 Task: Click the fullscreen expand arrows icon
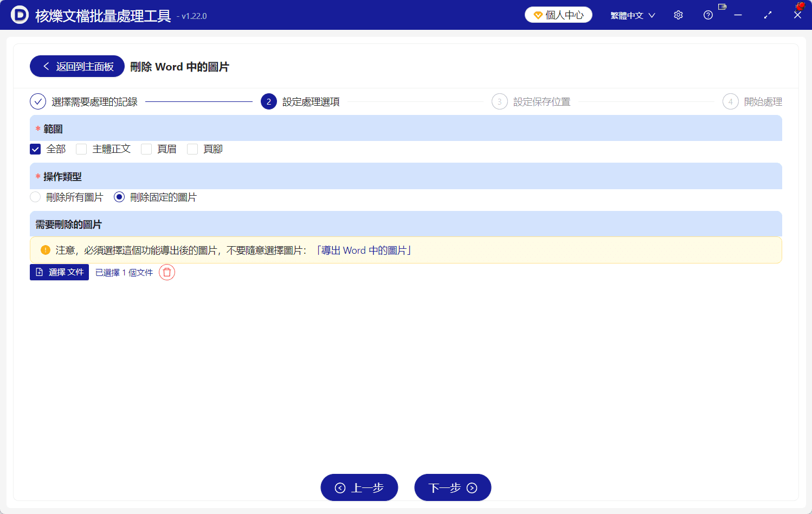768,15
